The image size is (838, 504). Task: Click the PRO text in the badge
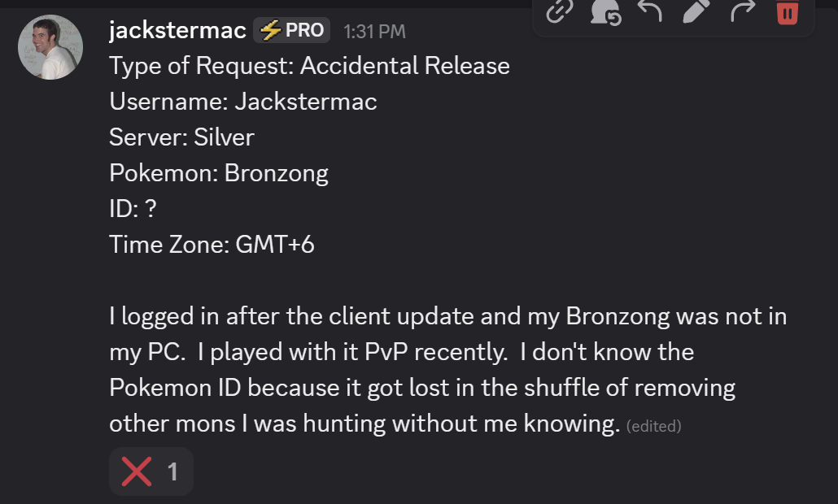(x=304, y=31)
